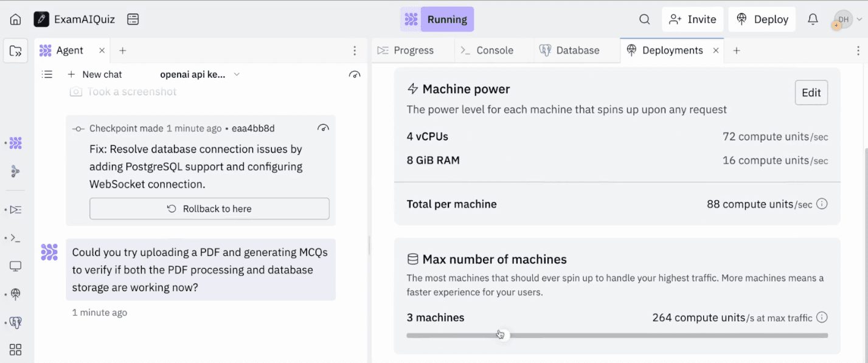Open the search magnifier icon

coord(645,19)
